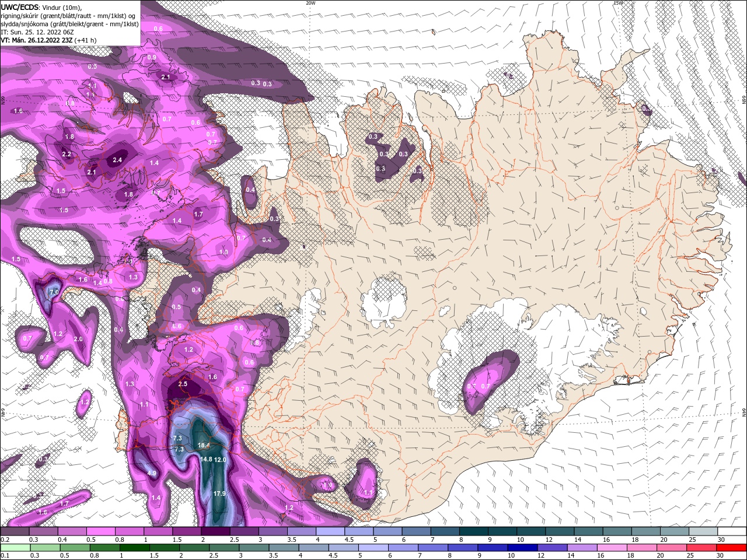Click the UWC/ECDS title text
Screen dimensions: 747x560
click(20, 6)
